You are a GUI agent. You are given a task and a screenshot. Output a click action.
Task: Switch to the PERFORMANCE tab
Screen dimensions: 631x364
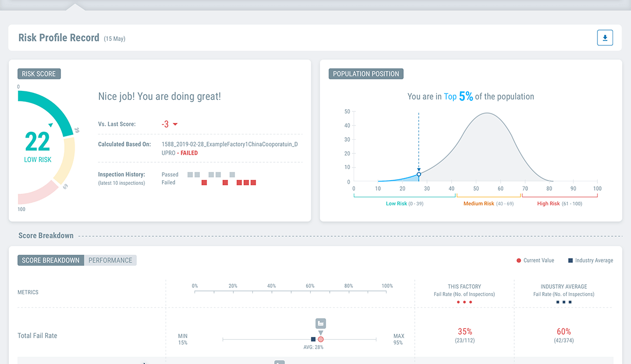pyautogui.click(x=110, y=260)
